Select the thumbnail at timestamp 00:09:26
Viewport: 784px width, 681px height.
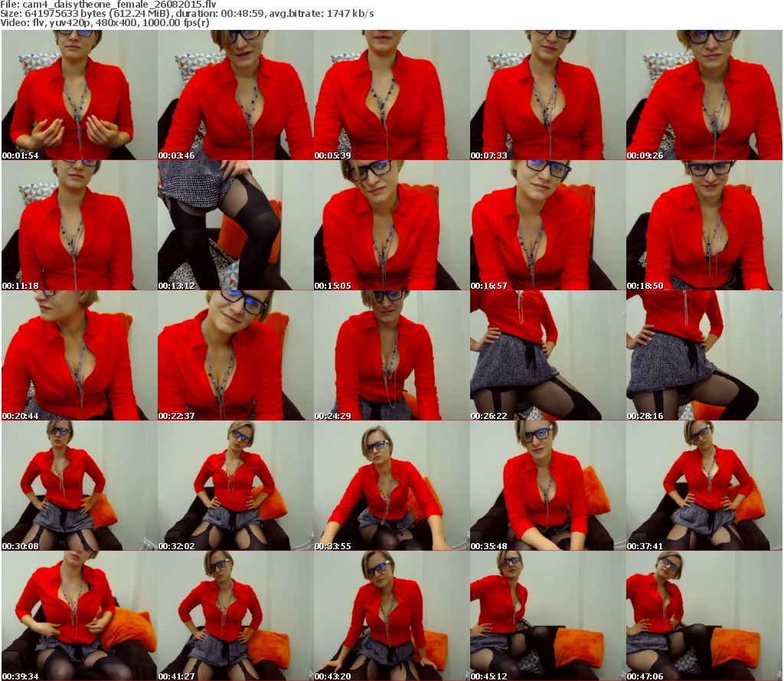point(704,95)
